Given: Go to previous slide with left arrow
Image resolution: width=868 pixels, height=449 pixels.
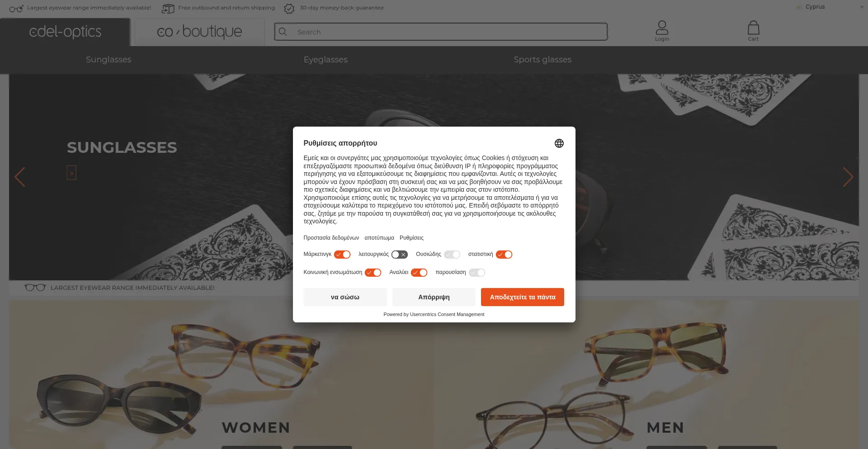Looking at the screenshot, I should [20, 177].
